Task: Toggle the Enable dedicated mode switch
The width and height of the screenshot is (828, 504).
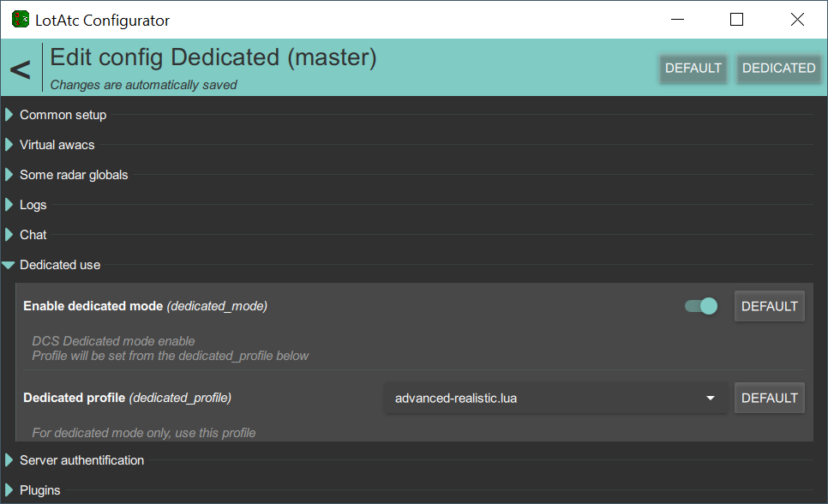Action: click(701, 306)
